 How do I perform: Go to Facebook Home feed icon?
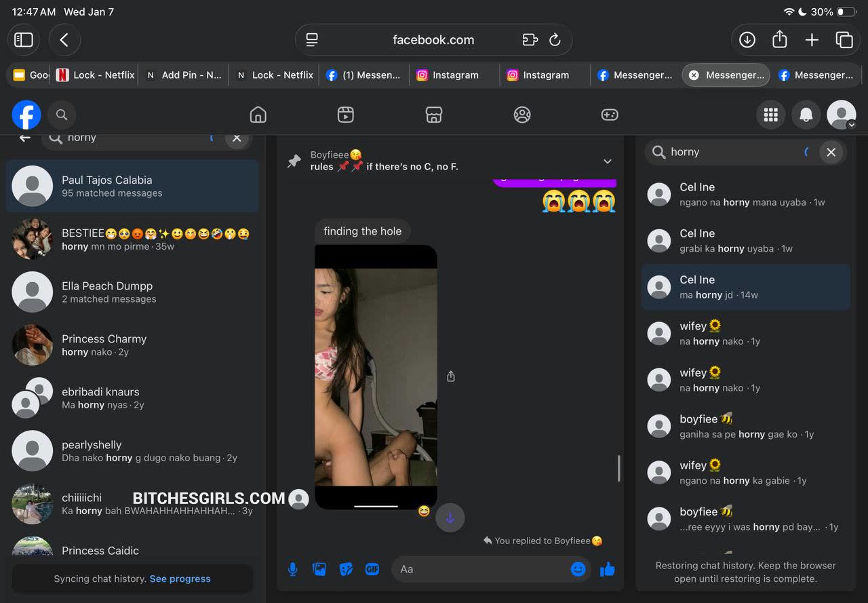[x=258, y=115]
